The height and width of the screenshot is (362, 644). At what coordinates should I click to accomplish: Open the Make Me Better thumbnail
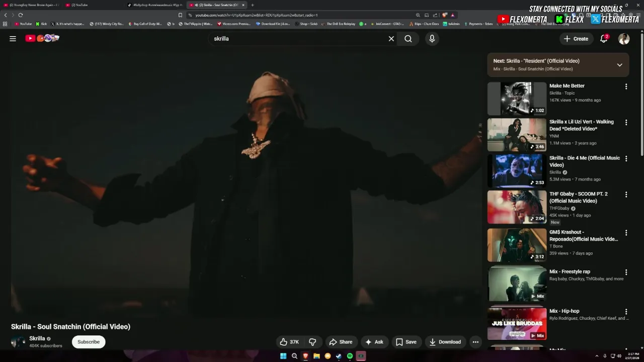(x=517, y=99)
